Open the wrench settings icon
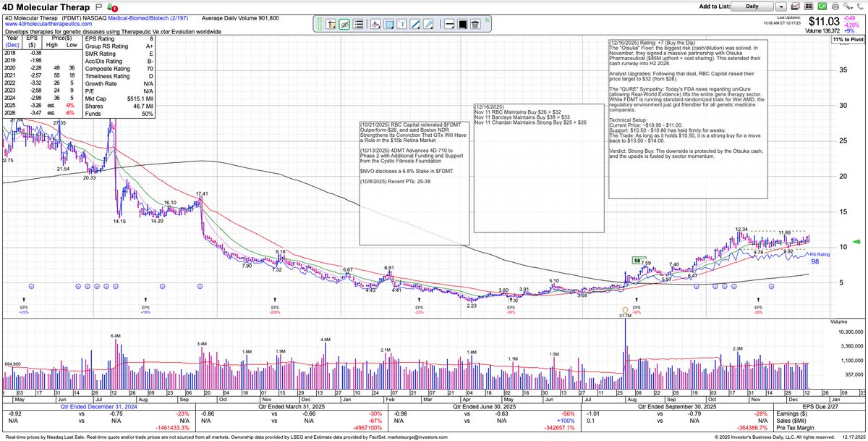This screenshot has height=441, width=868. [847, 7]
